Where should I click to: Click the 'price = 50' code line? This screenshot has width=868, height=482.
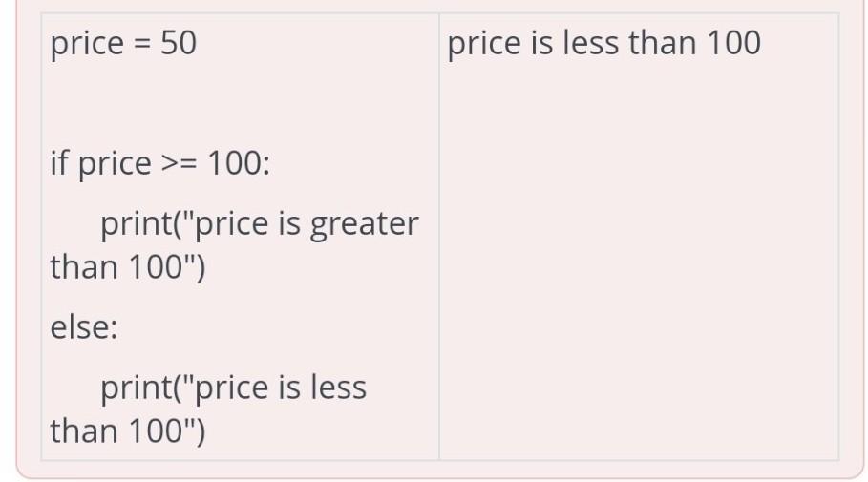click(x=123, y=43)
